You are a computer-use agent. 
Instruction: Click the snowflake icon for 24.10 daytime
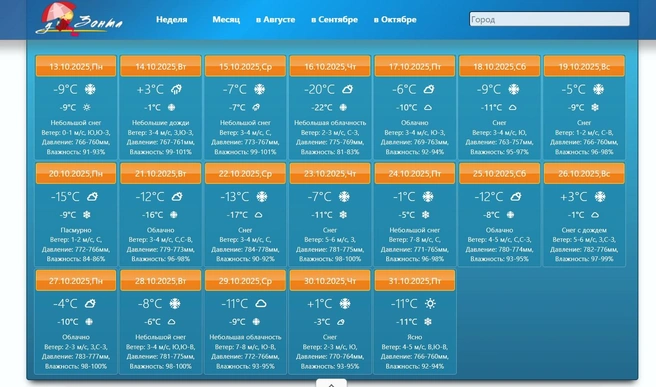[x=428, y=197]
